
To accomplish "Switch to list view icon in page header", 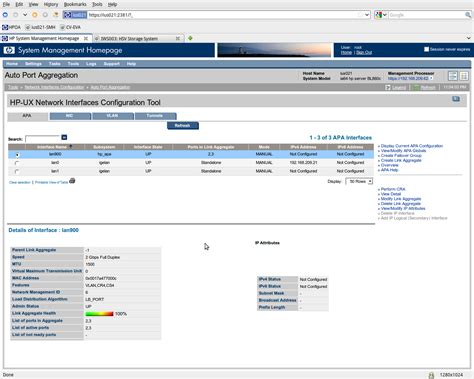I will coord(453,76).
